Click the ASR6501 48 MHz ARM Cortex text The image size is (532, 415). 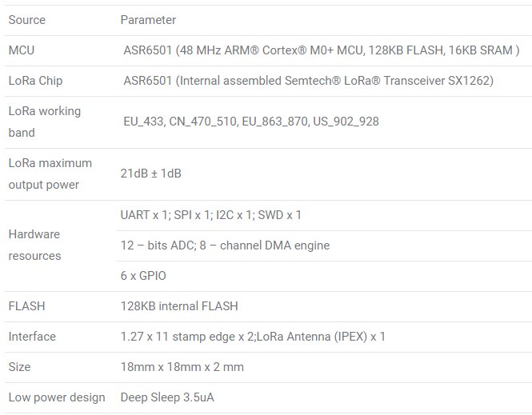click(x=322, y=50)
